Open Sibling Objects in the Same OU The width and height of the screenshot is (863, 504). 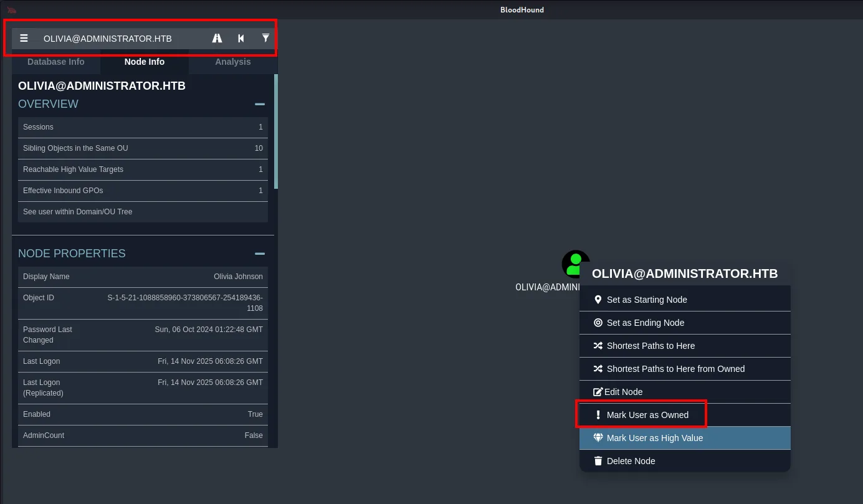(143, 148)
